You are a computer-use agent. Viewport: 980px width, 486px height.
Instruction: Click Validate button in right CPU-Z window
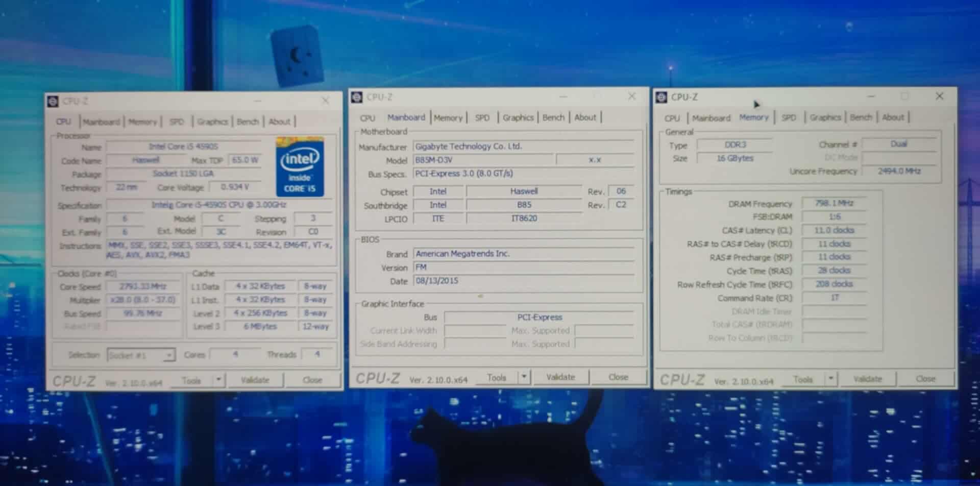(x=868, y=379)
